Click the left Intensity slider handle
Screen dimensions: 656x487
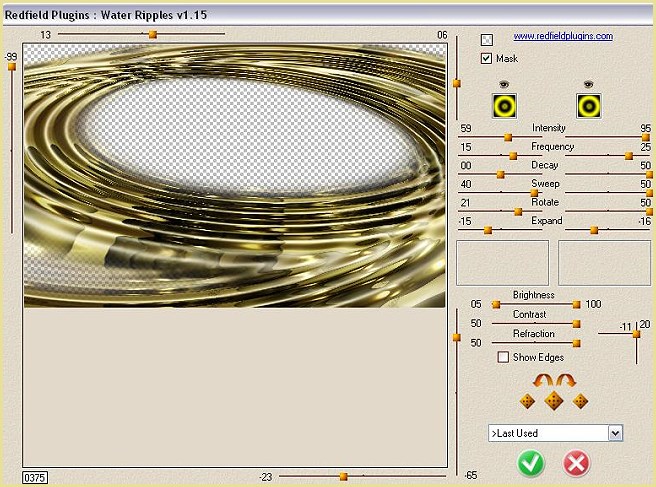pyautogui.click(x=508, y=137)
